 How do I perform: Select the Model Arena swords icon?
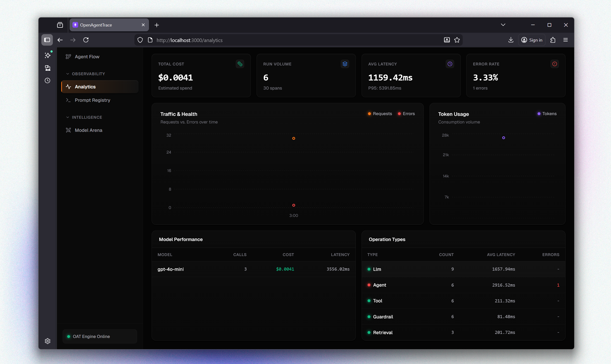click(68, 130)
